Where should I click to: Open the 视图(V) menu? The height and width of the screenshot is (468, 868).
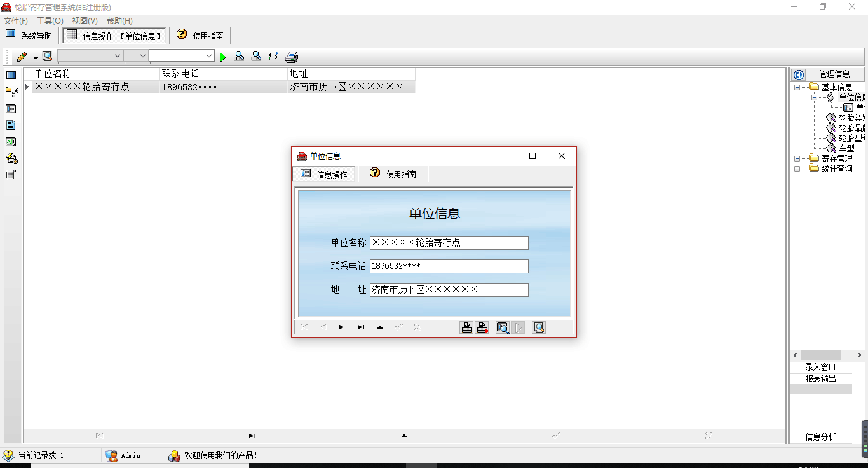coord(85,21)
